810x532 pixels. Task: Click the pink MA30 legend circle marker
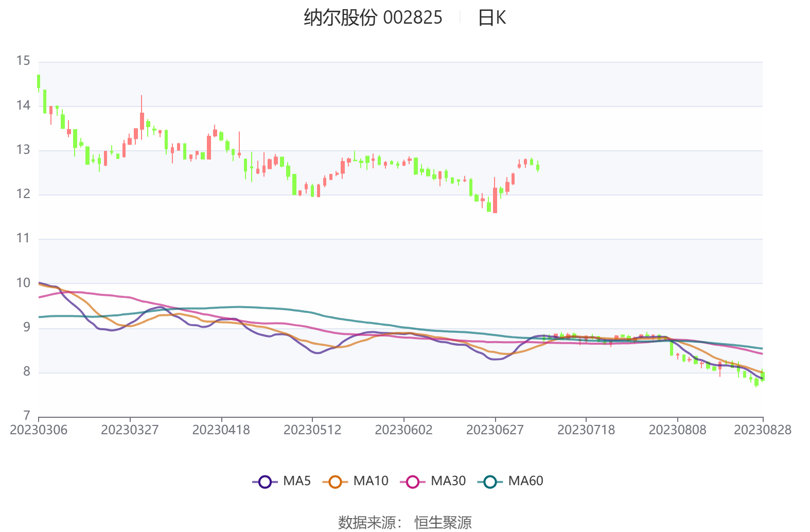tap(412, 482)
